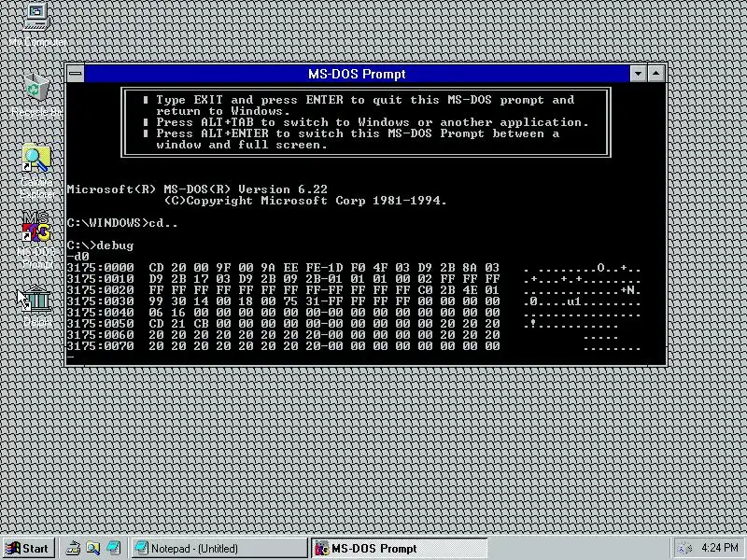Click the 'MS-DOS(R) Version 6.22' line
Viewport: 747px width, 560px height.
[197, 189]
